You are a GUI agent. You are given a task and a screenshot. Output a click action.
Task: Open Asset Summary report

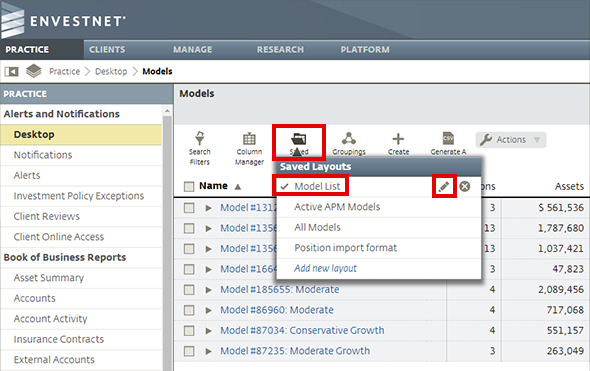(49, 278)
